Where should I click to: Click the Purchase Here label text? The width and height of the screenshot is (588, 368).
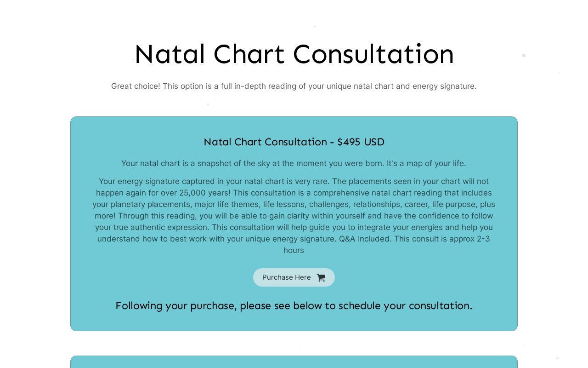pyautogui.click(x=286, y=277)
